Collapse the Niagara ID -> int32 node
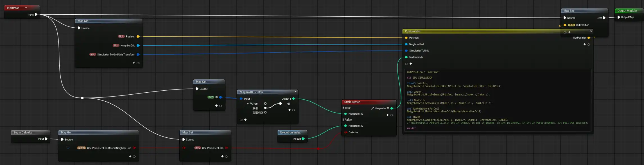Viewport: 644px width, 165px height. (295, 92)
